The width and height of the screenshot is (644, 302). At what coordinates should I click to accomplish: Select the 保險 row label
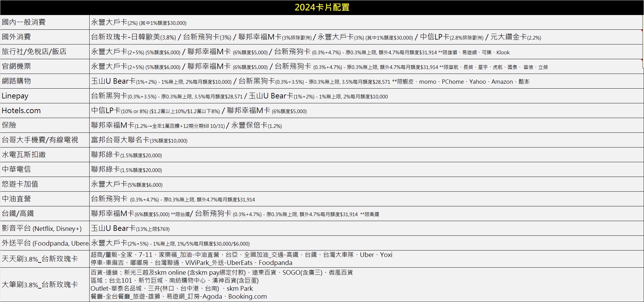pyautogui.click(x=45, y=125)
